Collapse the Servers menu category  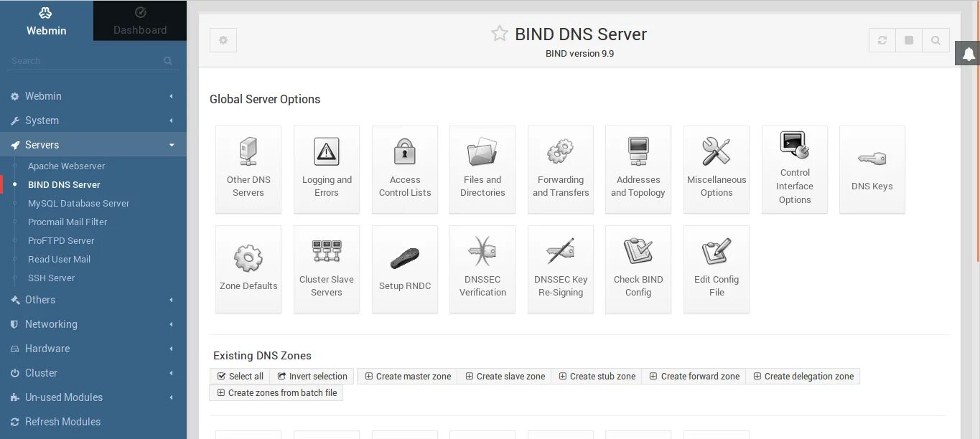[93, 145]
